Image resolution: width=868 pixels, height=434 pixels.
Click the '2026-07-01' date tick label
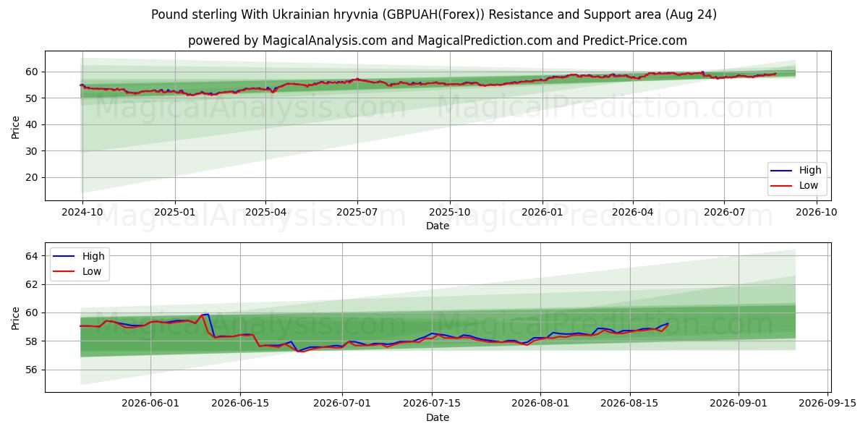click(x=343, y=405)
